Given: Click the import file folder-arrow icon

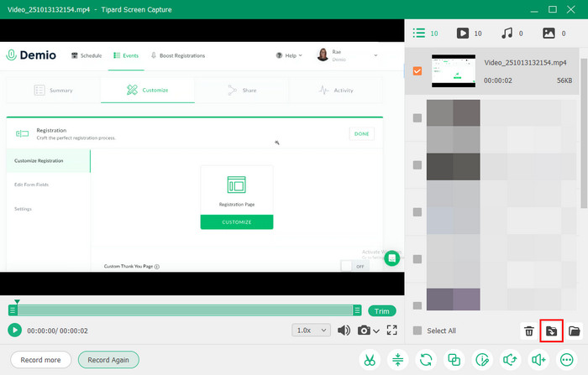Looking at the screenshot, I should click(551, 331).
